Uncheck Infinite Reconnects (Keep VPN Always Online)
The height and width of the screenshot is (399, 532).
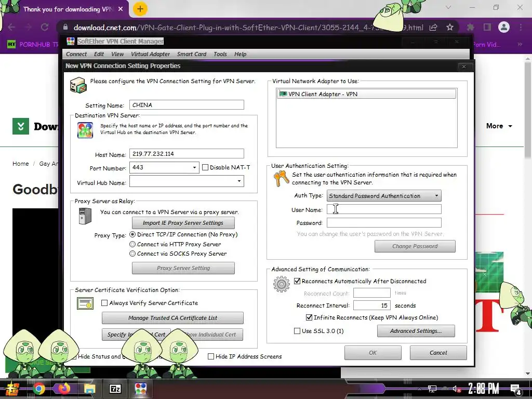pyautogui.click(x=309, y=317)
